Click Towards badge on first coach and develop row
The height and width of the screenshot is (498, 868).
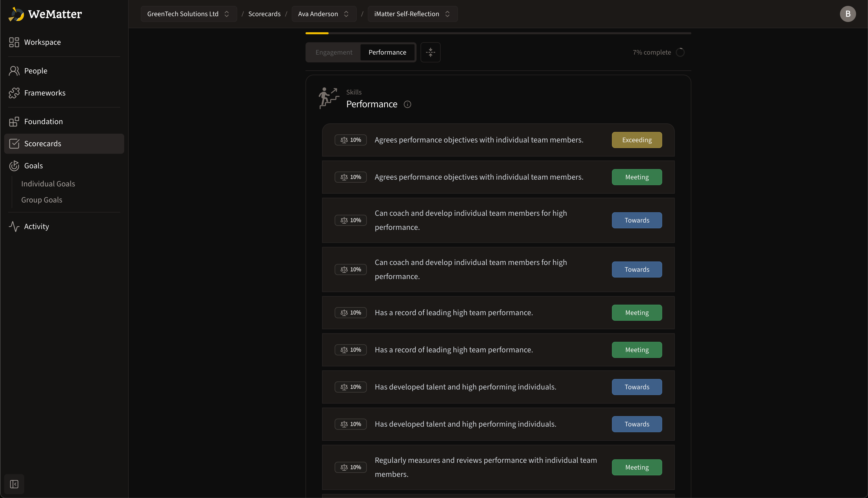[x=637, y=220]
